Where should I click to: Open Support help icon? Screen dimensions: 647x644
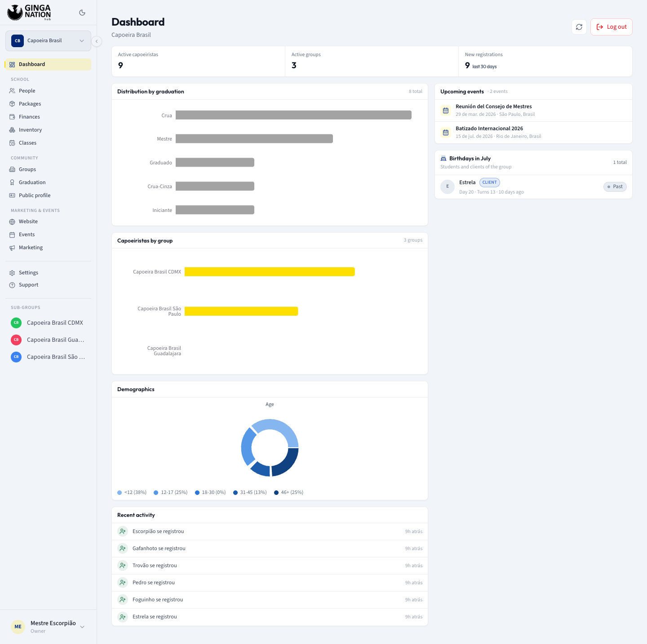coord(12,285)
